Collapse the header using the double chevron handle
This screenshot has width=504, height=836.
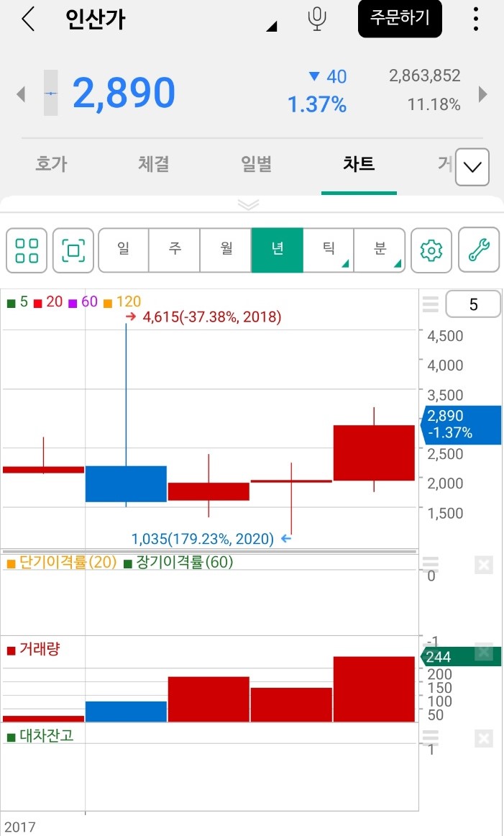click(x=249, y=205)
